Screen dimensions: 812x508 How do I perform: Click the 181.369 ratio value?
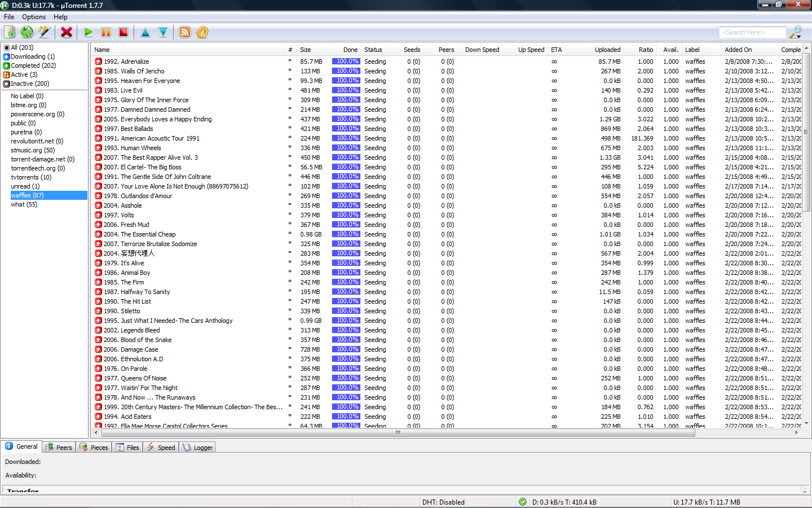click(x=642, y=138)
